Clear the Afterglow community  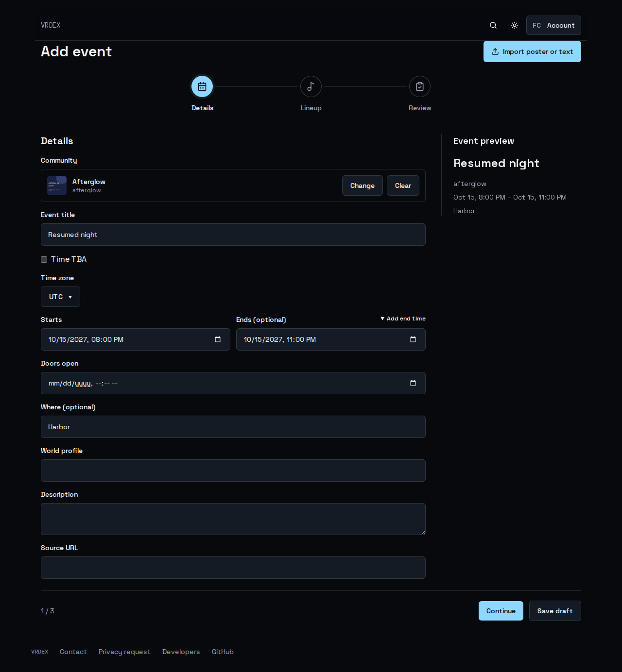point(403,185)
